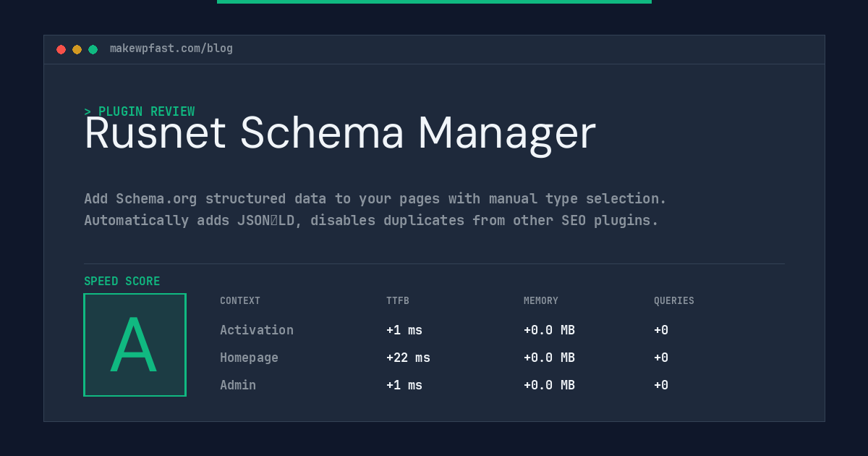Click the Admin queries value +0
The width and height of the screenshot is (868, 456).
coord(661,385)
